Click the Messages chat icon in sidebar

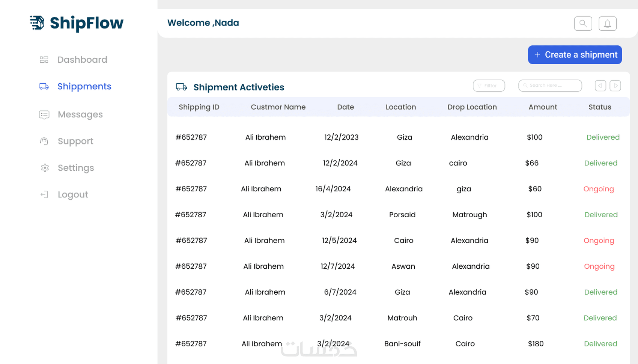coord(44,115)
